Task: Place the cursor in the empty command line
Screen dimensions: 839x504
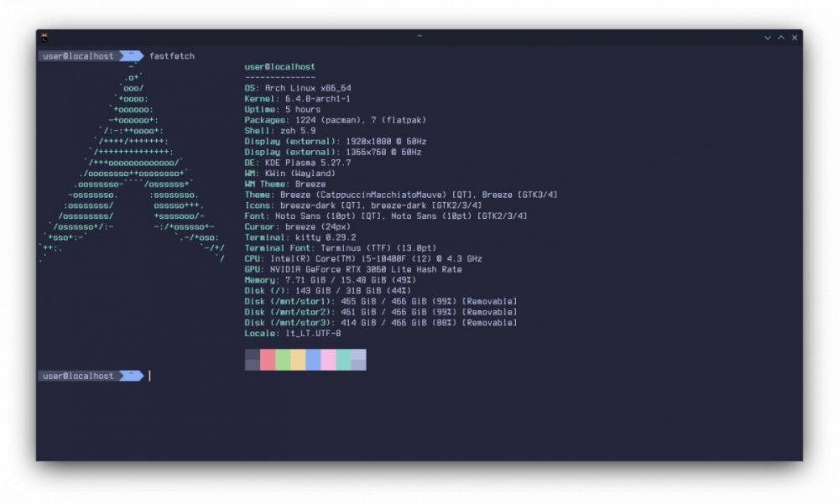Action: click(x=150, y=376)
